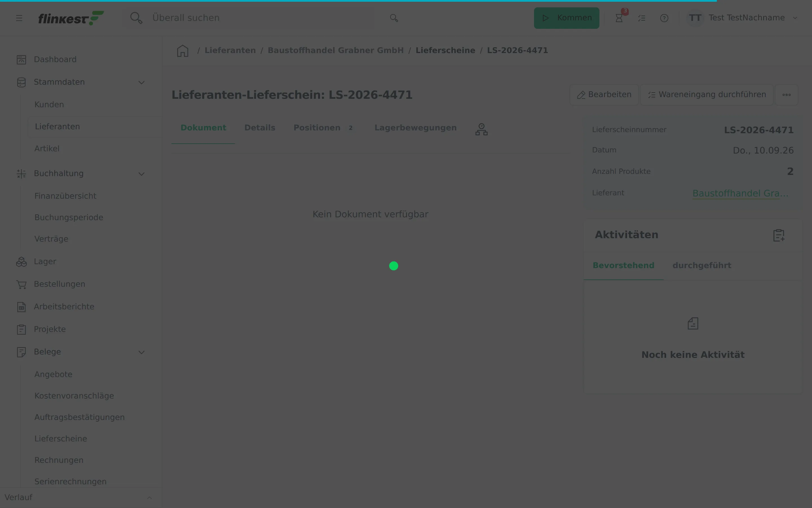Click the Arbeitsberichte document icon
The image size is (812, 508).
click(21, 307)
